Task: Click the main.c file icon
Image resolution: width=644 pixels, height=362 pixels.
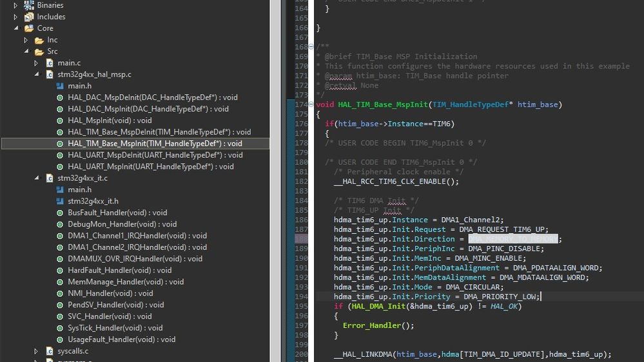Action: click(50, 62)
